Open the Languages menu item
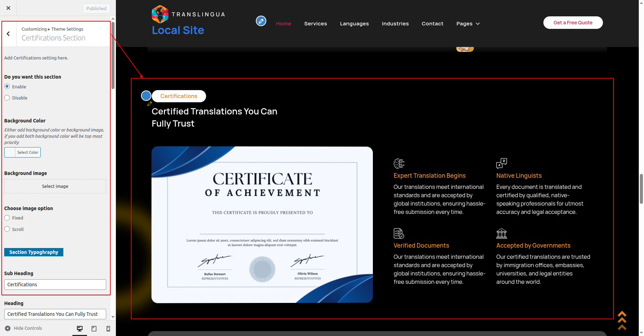644x336 pixels. (x=354, y=24)
